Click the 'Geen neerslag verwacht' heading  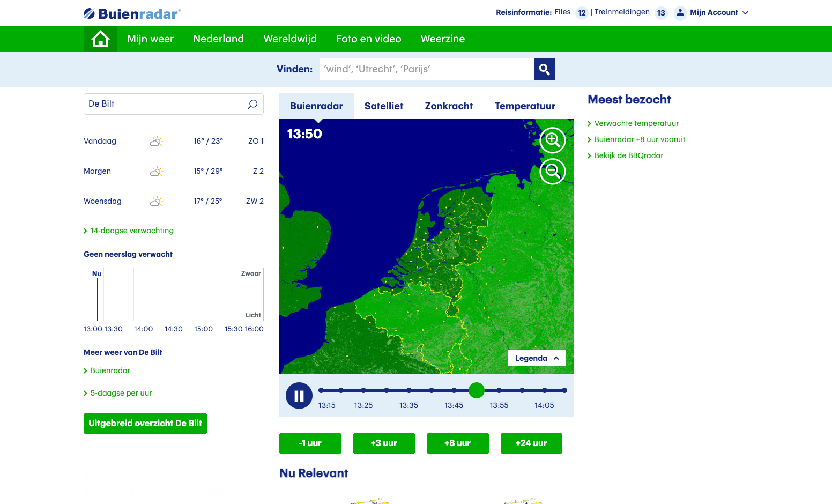(x=128, y=254)
